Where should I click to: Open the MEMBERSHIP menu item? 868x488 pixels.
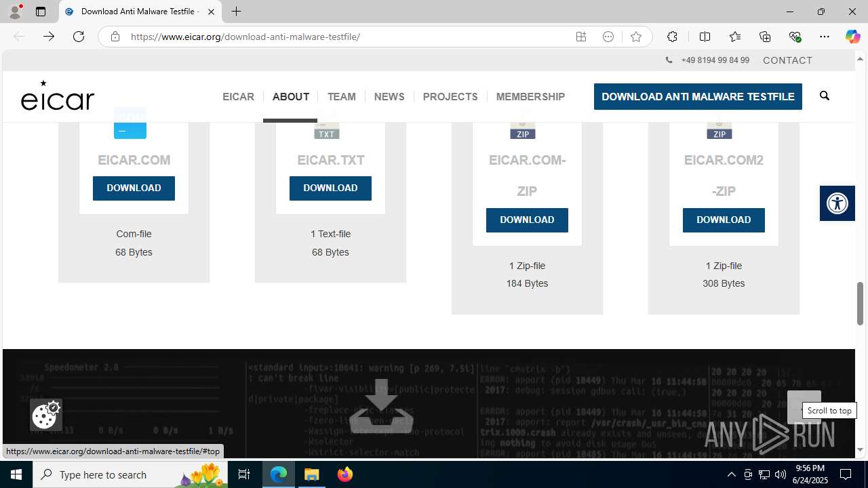530,96
